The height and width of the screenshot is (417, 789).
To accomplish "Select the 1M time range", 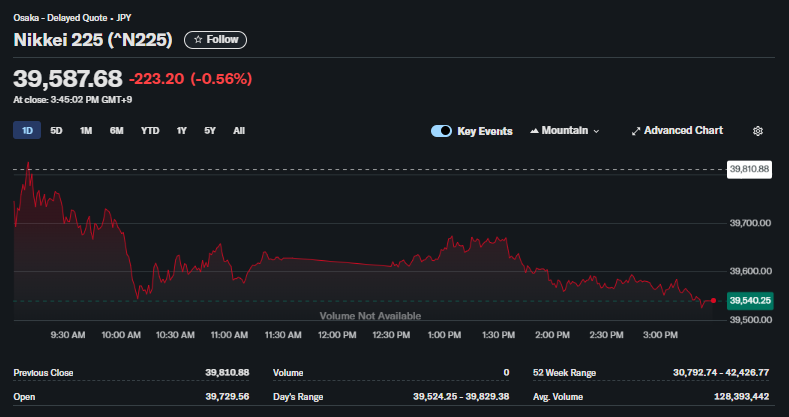I will (x=86, y=131).
